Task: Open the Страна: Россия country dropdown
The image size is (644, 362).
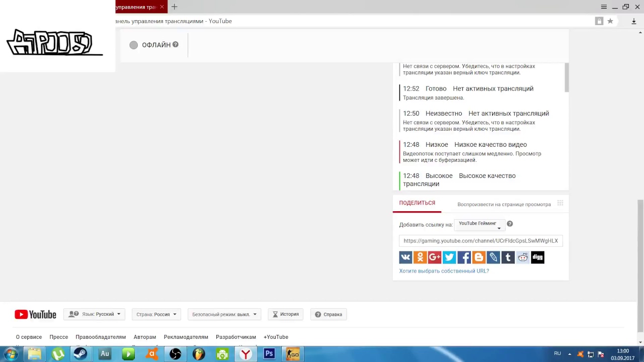Action: (x=156, y=314)
